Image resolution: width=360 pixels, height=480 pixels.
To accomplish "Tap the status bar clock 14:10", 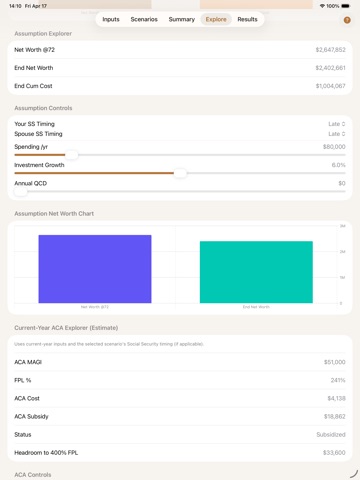I will tap(15, 6).
